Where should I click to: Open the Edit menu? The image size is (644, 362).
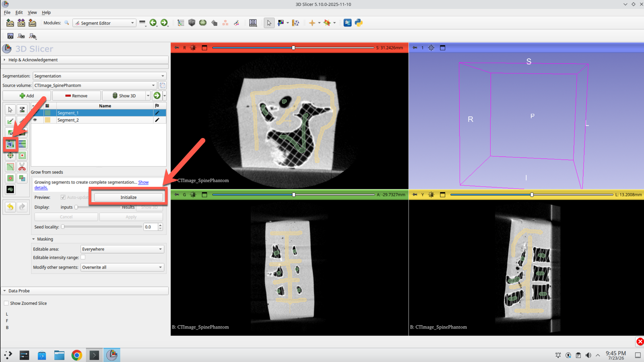click(x=19, y=12)
